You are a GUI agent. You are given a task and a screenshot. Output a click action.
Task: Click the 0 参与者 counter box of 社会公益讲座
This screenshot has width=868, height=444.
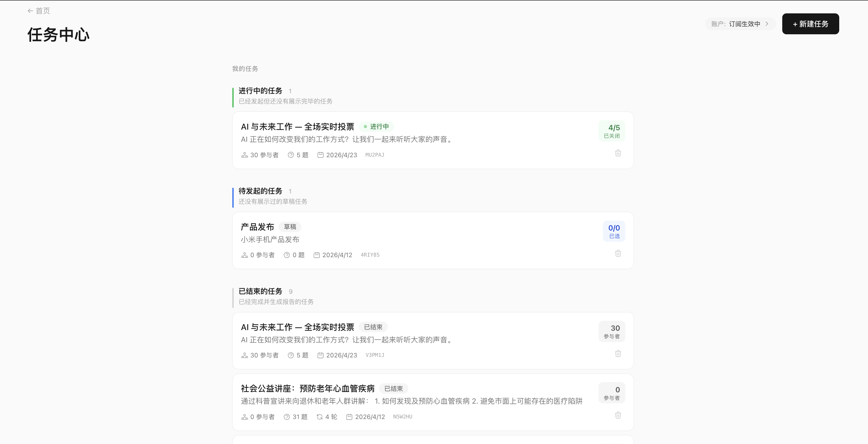612,393
